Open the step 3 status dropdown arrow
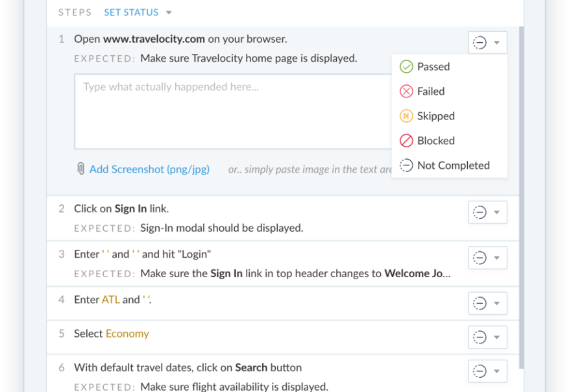This screenshot has width=584, height=392. point(497,258)
